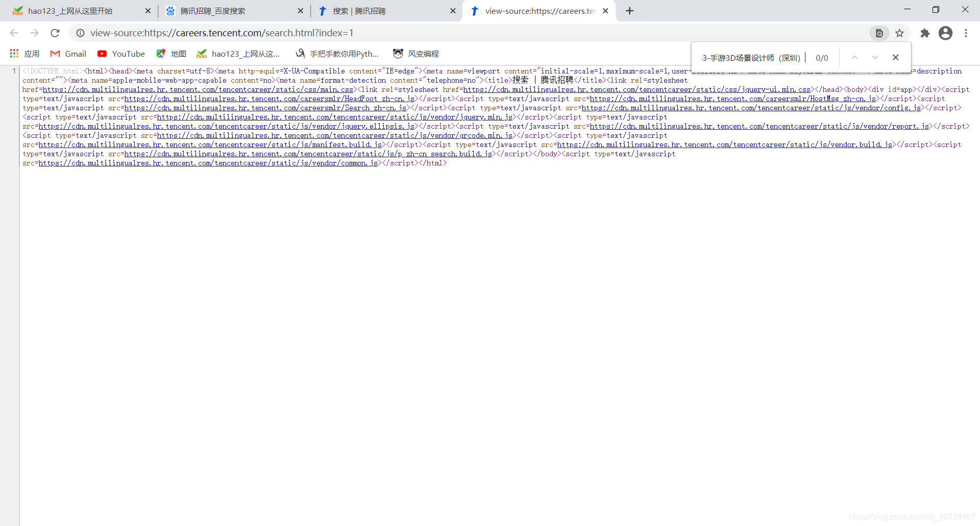Open the Extensions puzzle icon
Screen dimensions: 980x526
[x=925, y=33]
